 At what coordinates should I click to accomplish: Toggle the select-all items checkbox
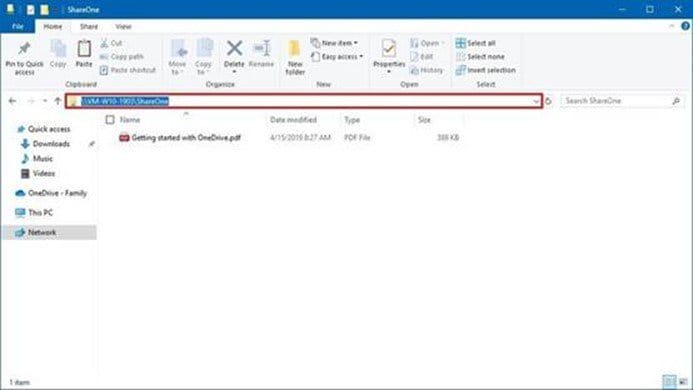click(110, 119)
